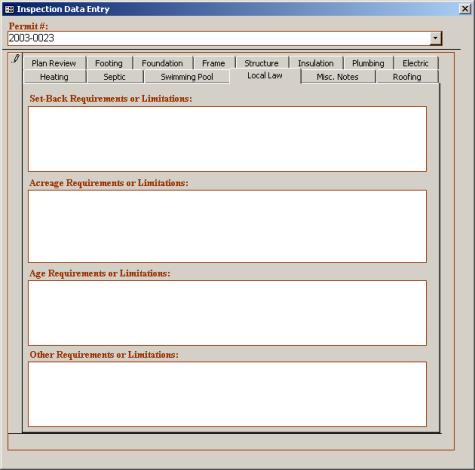475x470 pixels.
Task: Switch to the Roofing tab
Action: 407,77
